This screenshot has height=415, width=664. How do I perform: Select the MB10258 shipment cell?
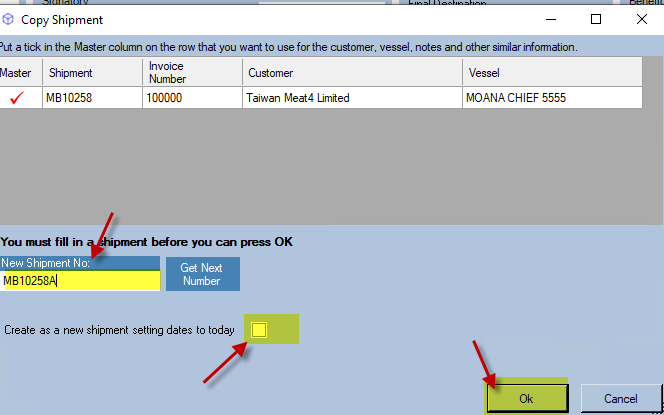[92, 98]
